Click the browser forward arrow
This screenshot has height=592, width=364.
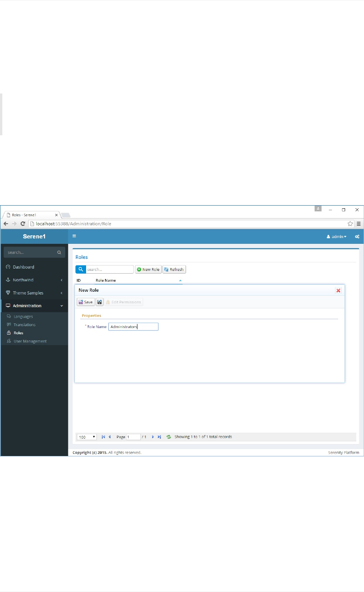click(x=14, y=224)
